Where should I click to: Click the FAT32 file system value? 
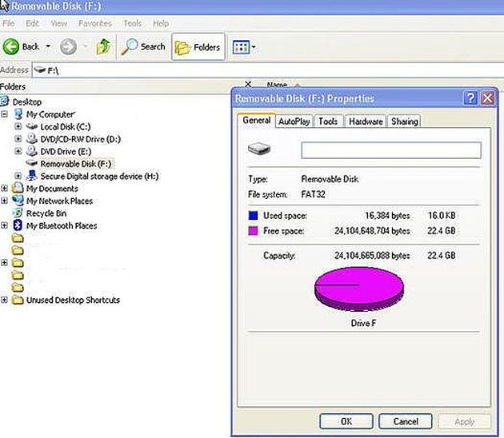pyautogui.click(x=313, y=194)
